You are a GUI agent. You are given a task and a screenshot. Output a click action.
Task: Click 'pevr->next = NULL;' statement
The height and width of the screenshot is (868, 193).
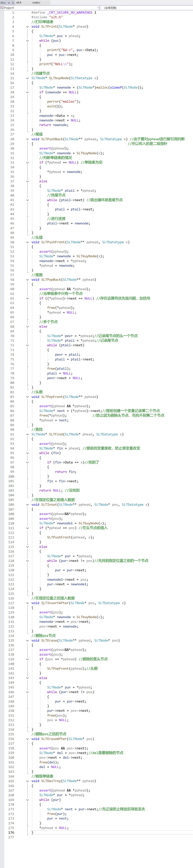pos(65,378)
